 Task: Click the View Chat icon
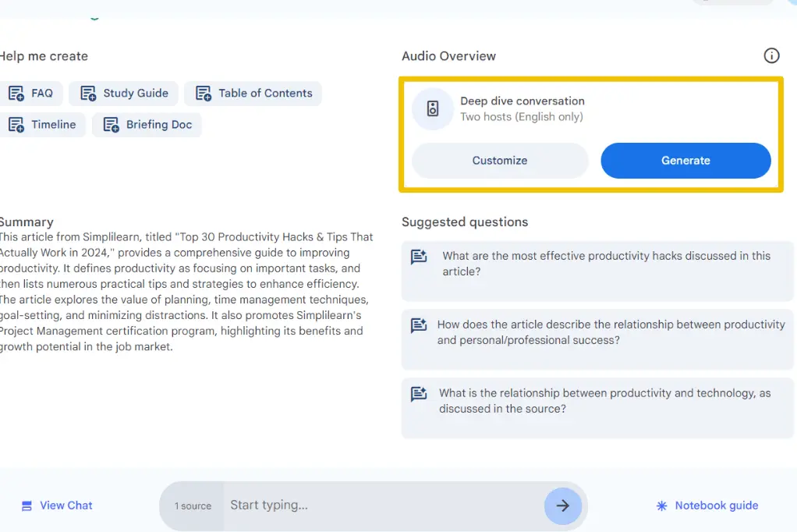pyautogui.click(x=27, y=505)
